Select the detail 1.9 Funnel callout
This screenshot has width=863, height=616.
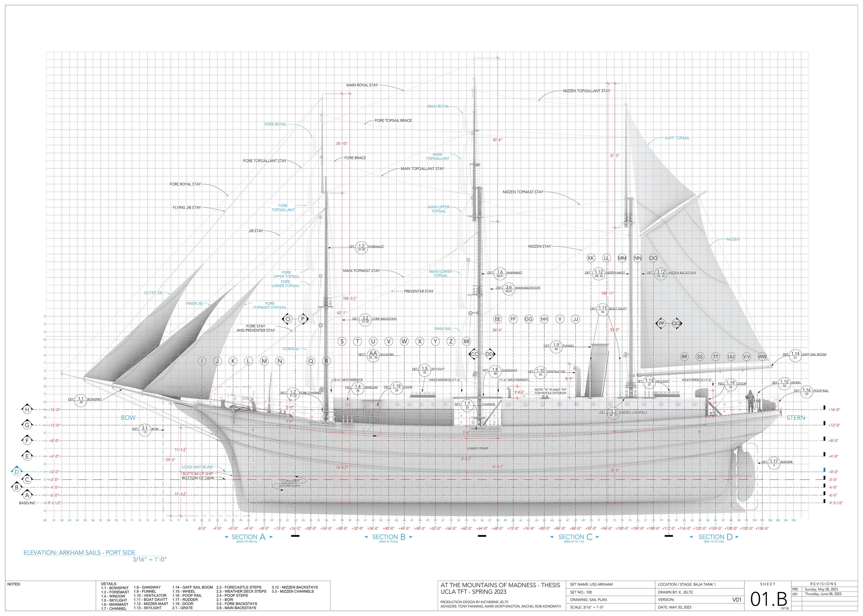[556, 347]
